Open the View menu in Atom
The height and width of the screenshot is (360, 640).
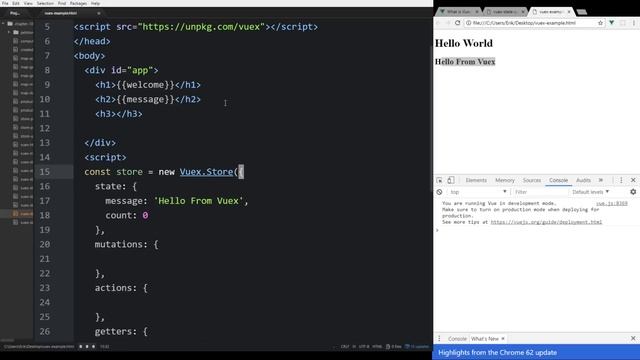tap(28, 3)
